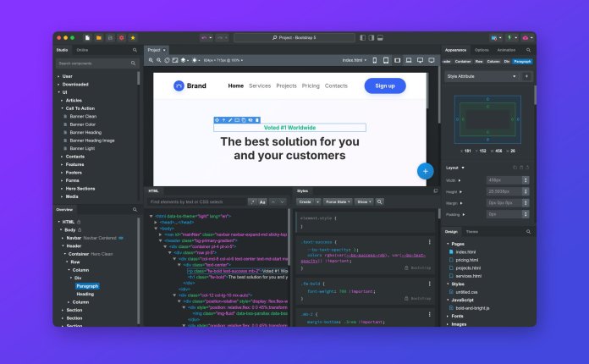
Task: Toggle the right sidebar panel
Action: coord(372,37)
